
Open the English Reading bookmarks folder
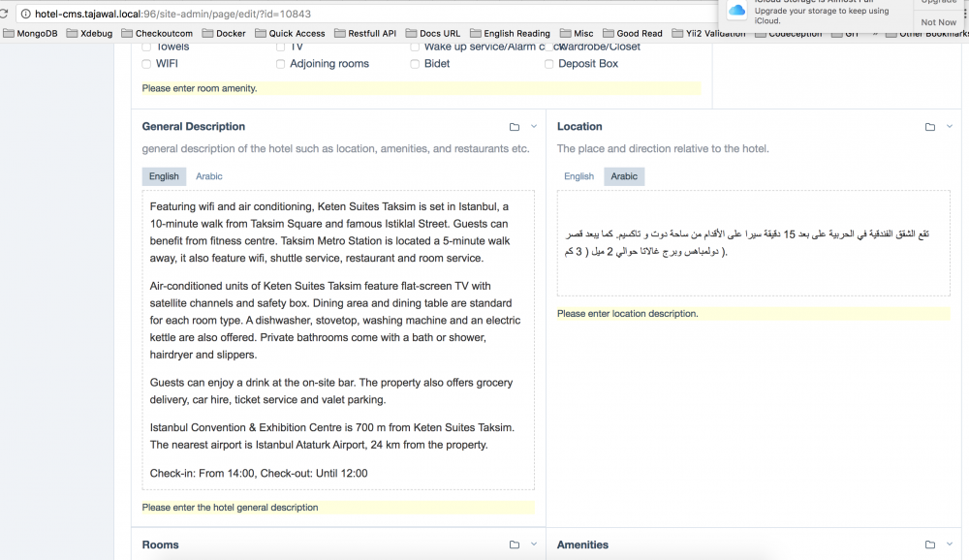coord(510,33)
